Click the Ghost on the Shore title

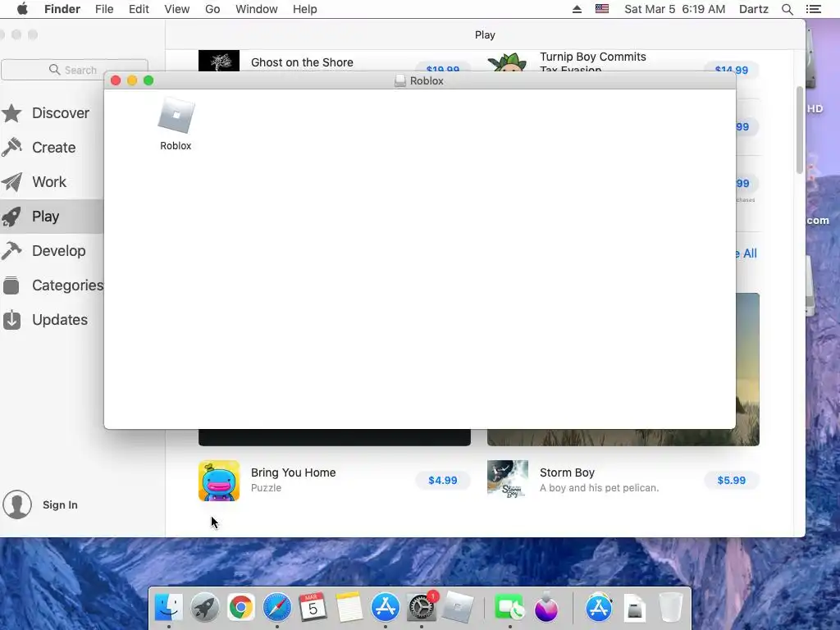(302, 62)
